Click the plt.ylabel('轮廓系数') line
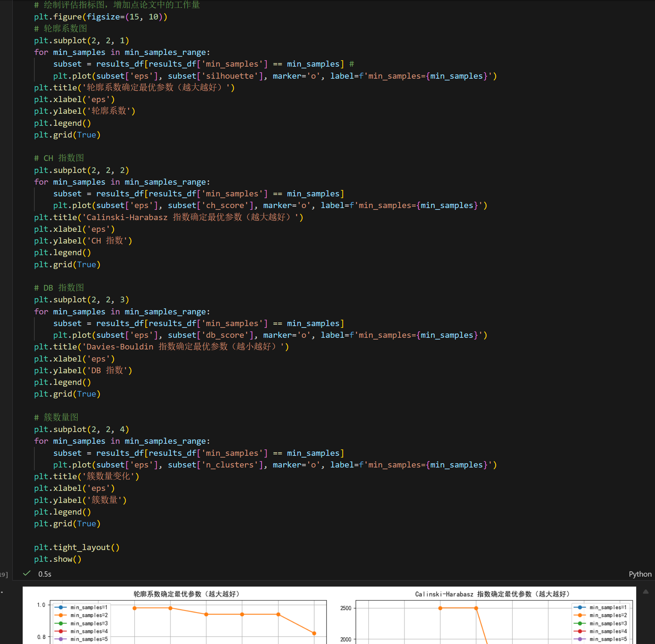The width and height of the screenshot is (655, 644). click(85, 111)
